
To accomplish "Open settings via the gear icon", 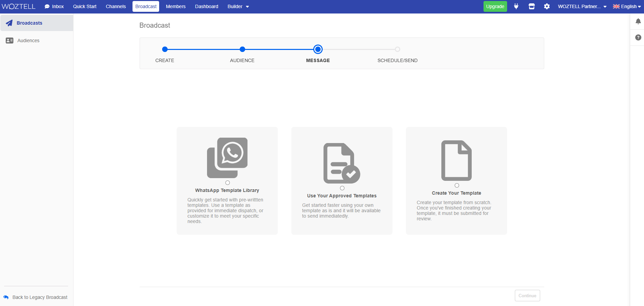I will pyautogui.click(x=547, y=6).
